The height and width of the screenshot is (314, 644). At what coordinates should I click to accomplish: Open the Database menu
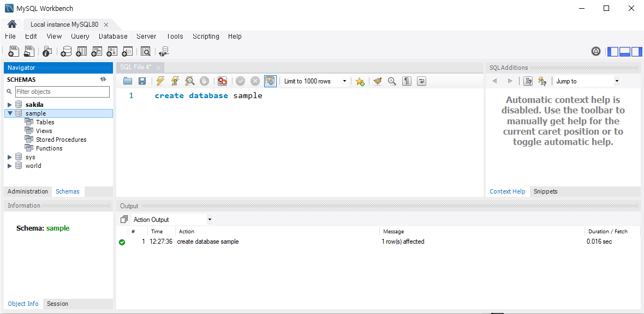[113, 37]
